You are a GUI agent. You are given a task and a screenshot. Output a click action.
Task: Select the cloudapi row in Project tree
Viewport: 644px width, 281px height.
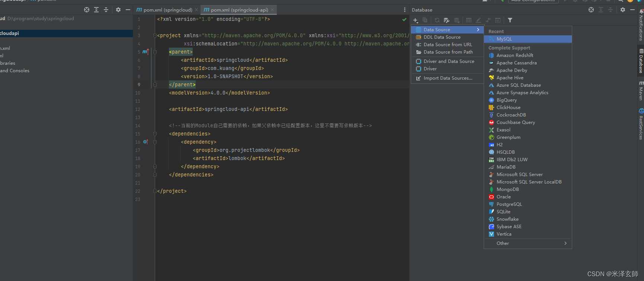pyautogui.click(x=66, y=33)
